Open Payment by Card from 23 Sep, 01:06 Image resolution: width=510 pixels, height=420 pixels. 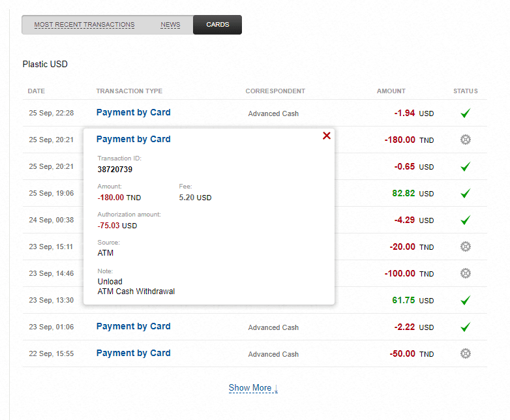tap(133, 326)
